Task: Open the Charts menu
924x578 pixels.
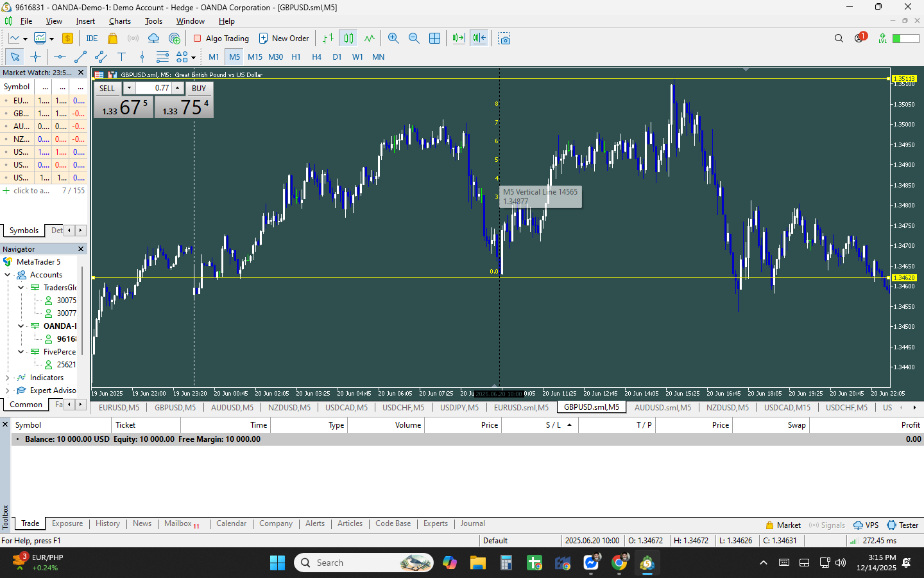Action: coord(120,21)
